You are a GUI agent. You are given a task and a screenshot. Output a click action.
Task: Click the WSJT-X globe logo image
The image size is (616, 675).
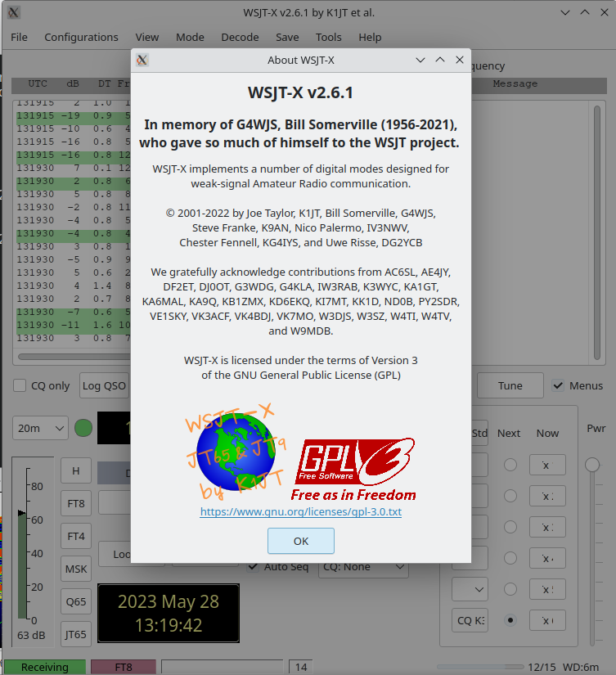236,451
